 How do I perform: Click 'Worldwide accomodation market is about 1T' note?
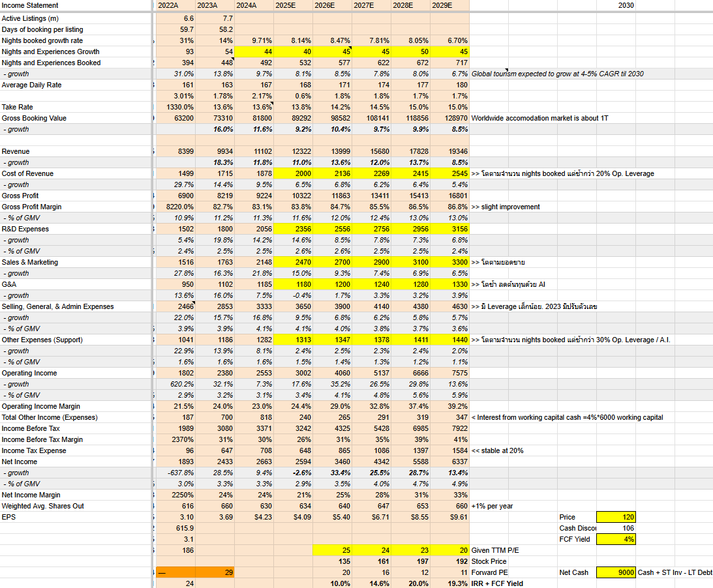click(x=539, y=118)
